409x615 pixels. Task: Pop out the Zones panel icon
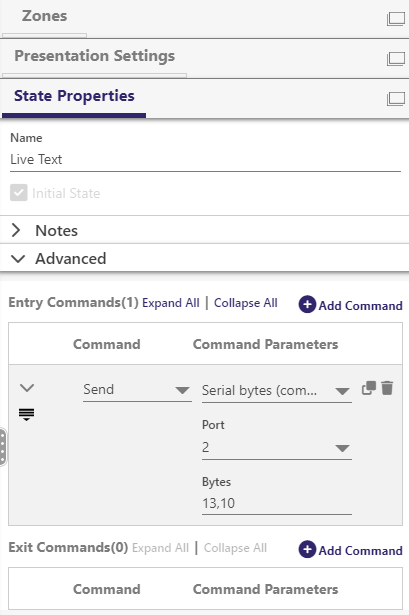tap(396, 19)
